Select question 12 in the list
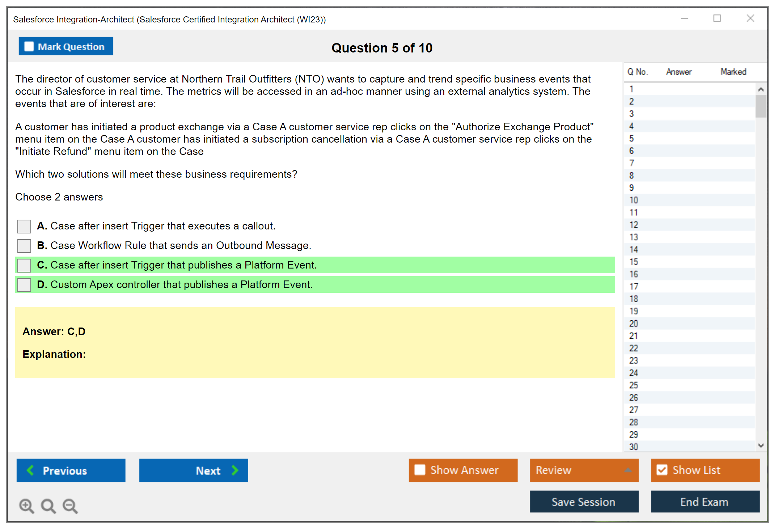This screenshot has width=778, height=532. click(x=634, y=225)
